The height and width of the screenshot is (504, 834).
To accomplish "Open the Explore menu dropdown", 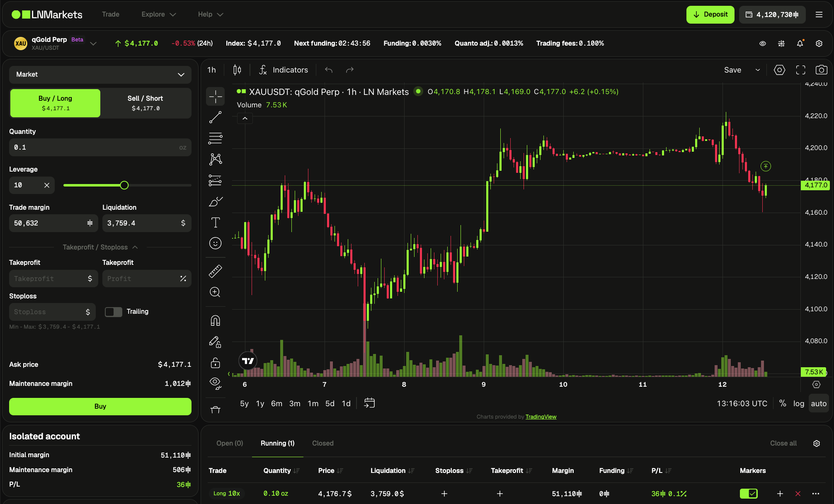I will (x=159, y=15).
